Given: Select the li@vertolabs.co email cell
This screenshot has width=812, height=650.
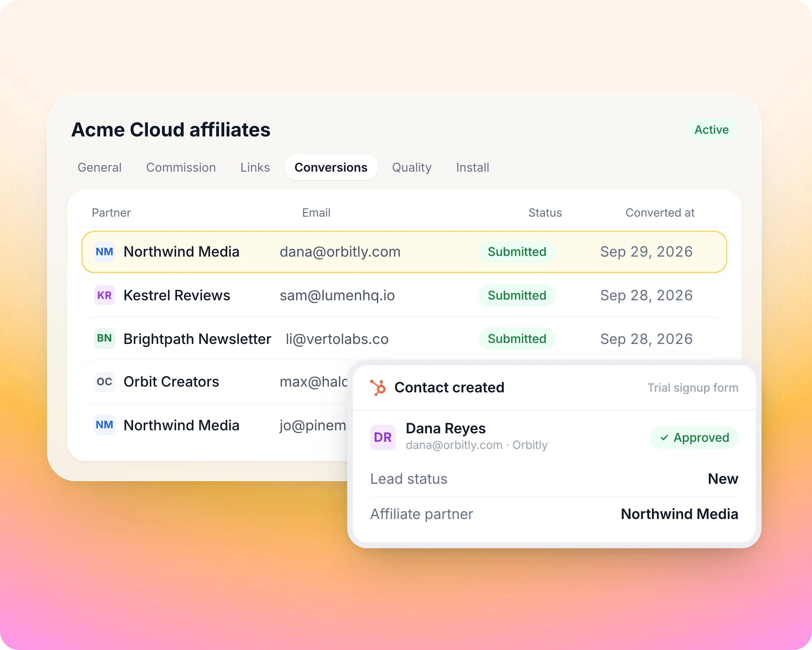Looking at the screenshot, I should coord(337,339).
